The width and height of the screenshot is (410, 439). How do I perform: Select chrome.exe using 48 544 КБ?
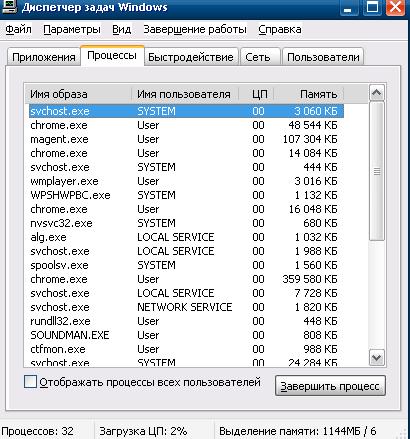pos(186,125)
